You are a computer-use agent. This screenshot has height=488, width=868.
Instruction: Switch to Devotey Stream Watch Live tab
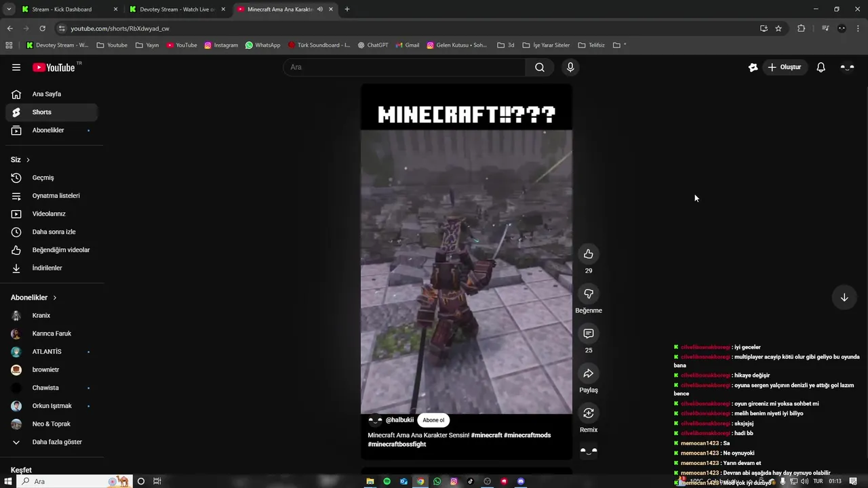click(177, 9)
